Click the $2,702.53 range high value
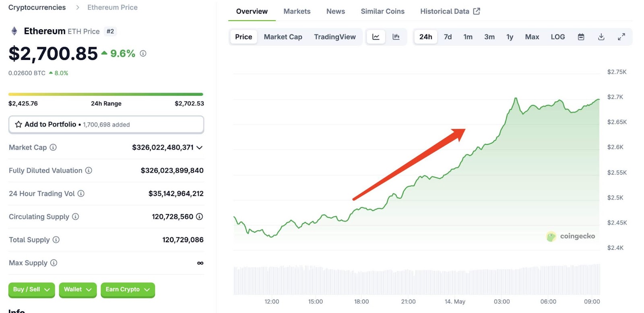Image resolution: width=644 pixels, height=313 pixels. tap(189, 103)
